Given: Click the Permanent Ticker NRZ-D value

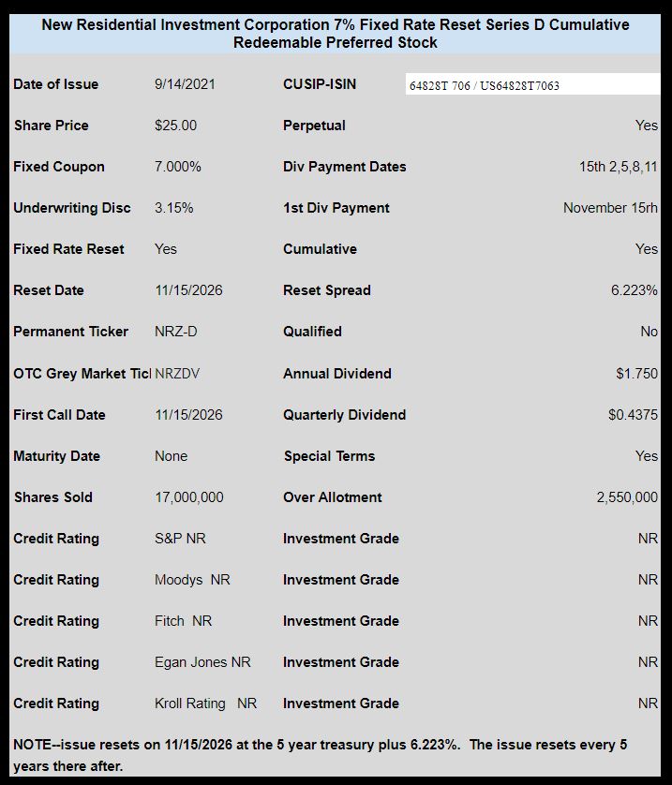Looking at the screenshot, I should (x=176, y=332).
